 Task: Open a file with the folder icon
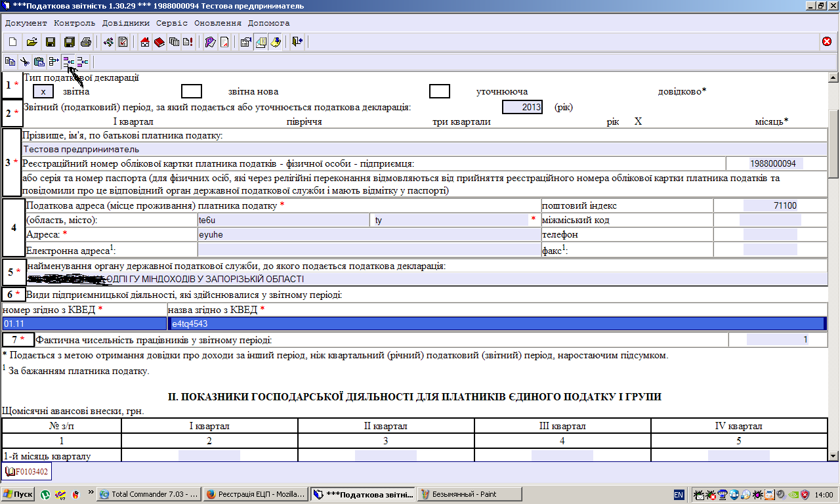31,42
